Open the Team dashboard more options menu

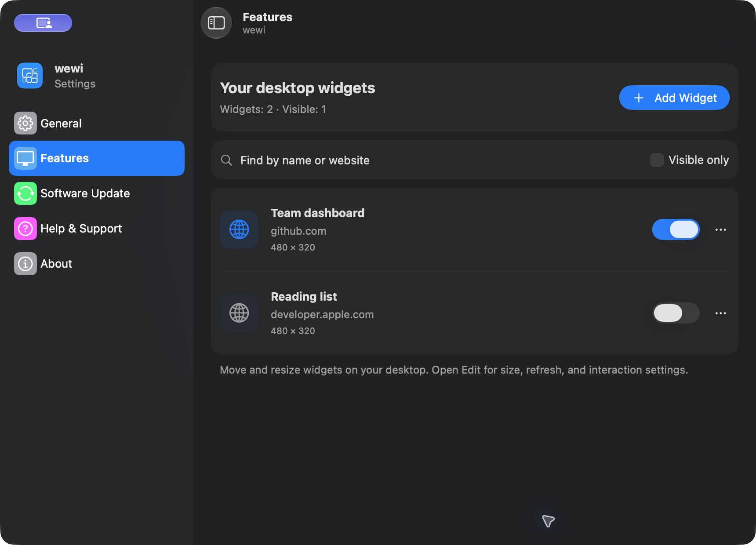721,229
